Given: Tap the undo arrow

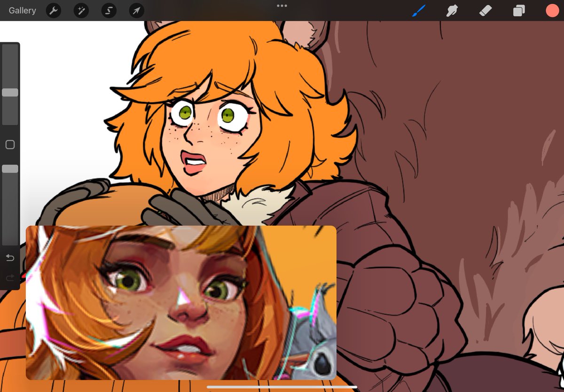Looking at the screenshot, I should tap(10, 258).
